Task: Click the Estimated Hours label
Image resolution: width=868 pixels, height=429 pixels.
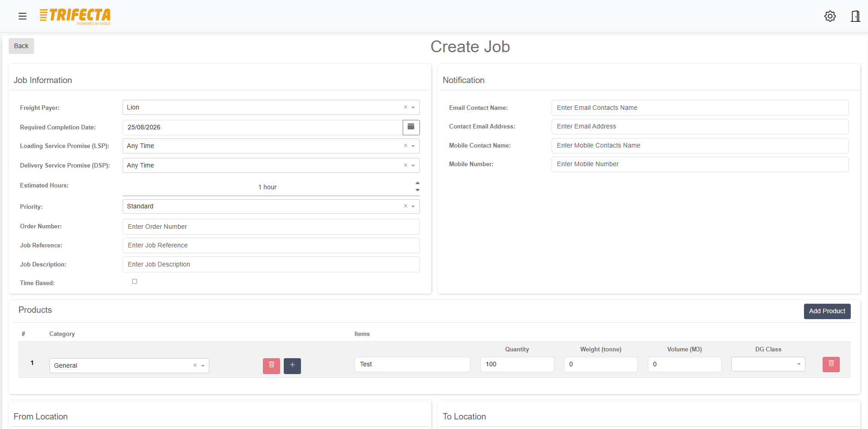Action: 44,185
